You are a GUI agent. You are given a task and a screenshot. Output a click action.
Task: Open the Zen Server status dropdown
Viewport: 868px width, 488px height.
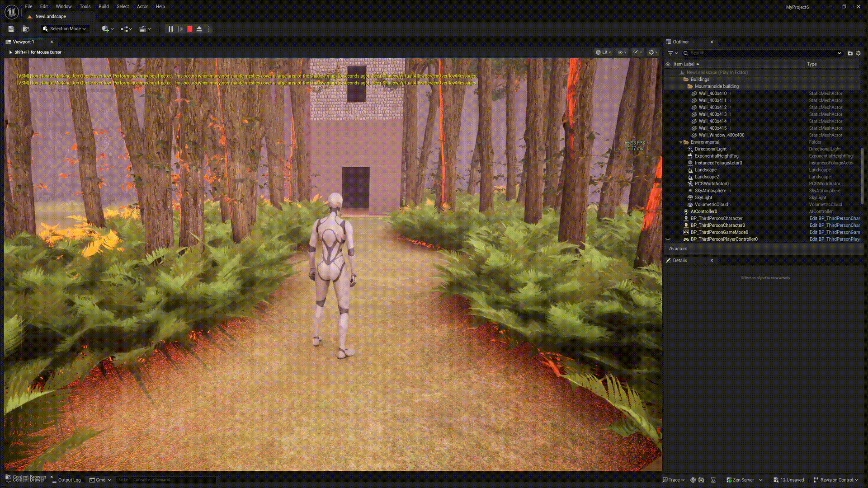[x=744, y=480]
